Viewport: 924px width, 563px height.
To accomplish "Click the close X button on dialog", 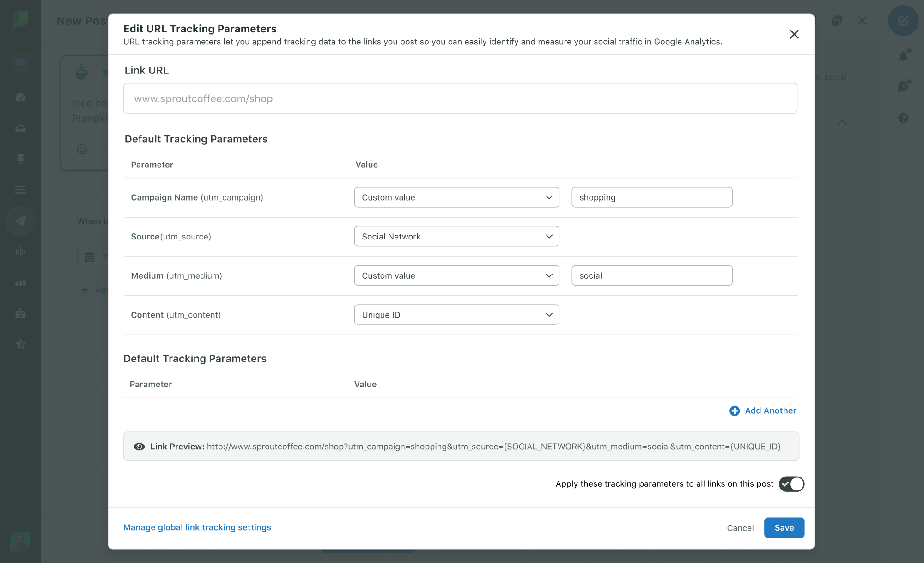I will click(x=795, y=34).
